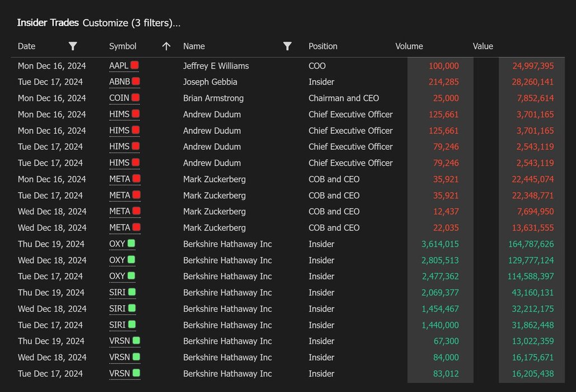
Task: Click green indicator on SIRI Dec 18 row
Action: 132,309
